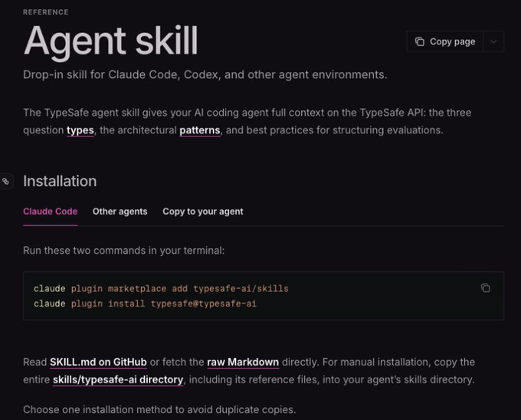Select the Claude Code tab

click(x=50, y=212)
